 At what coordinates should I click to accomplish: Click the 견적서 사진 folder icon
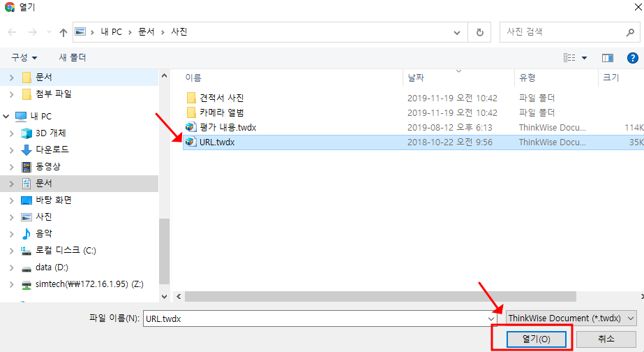(191, 98)
